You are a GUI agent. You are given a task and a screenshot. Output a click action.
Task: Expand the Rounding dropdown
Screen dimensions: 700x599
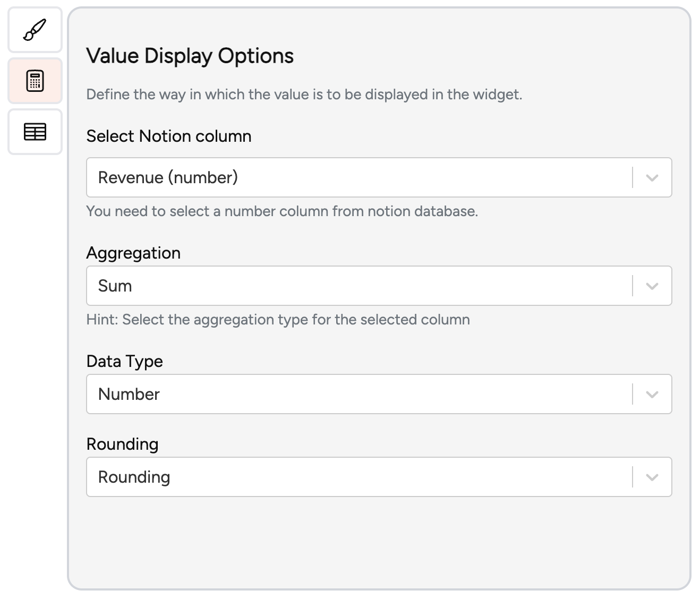coord(379,477)
